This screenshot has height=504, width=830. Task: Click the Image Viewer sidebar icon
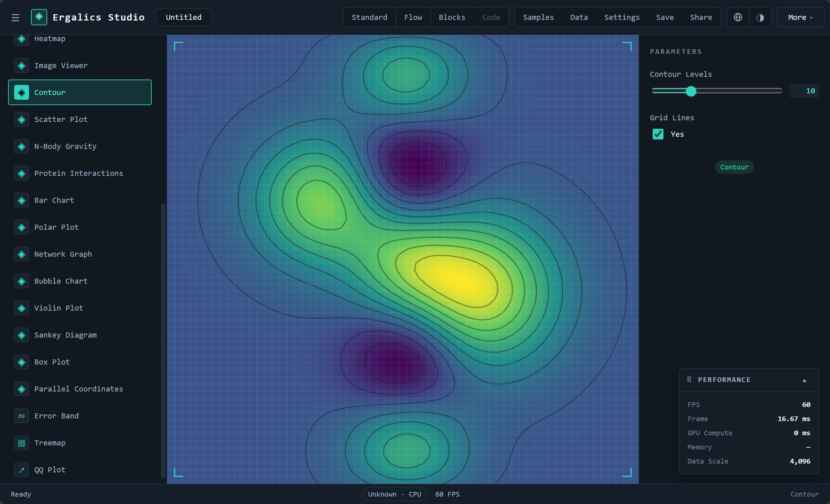point(22,66)
